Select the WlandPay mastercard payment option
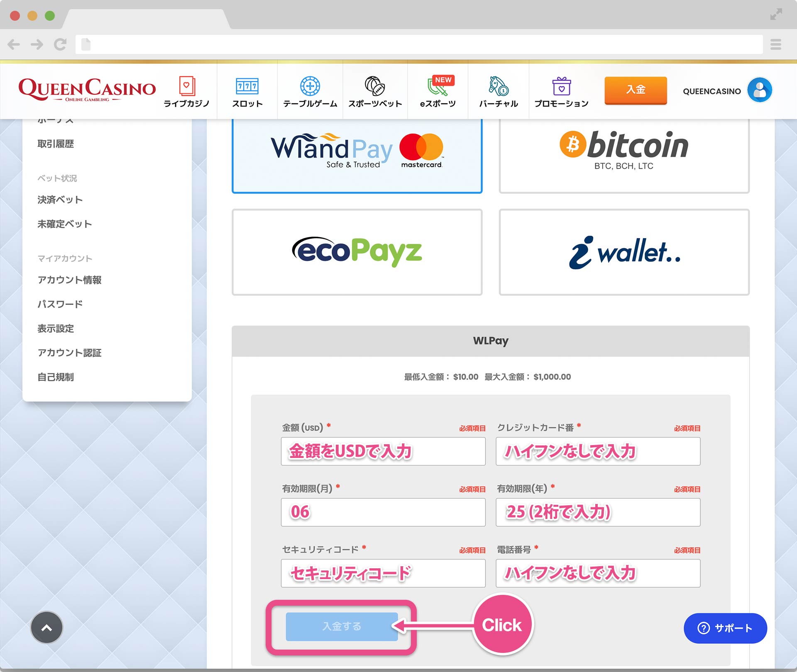797x672 pixels. tap(357, 156)
